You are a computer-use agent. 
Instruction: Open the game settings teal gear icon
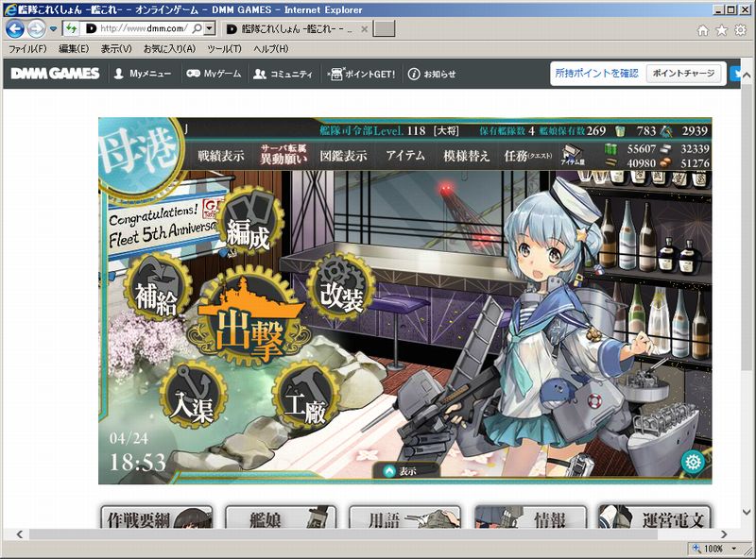click(693, 462)
